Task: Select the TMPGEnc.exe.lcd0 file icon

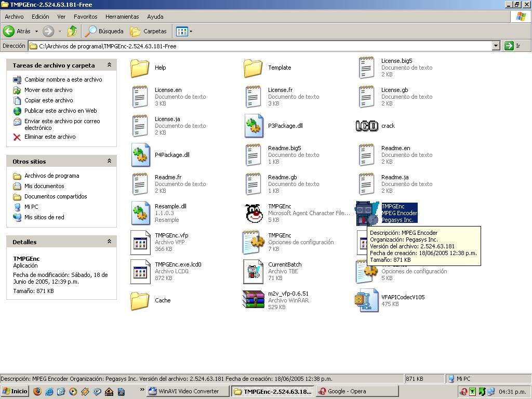Action: 140,271
